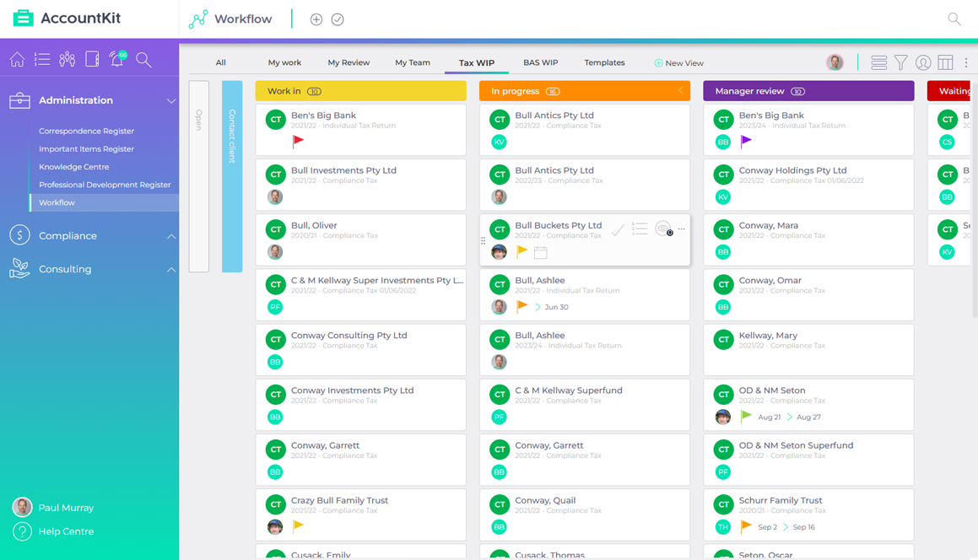Open Professional Development Register
The width and height of the screenshot is (978, 560).
click(x=105, y=185)
